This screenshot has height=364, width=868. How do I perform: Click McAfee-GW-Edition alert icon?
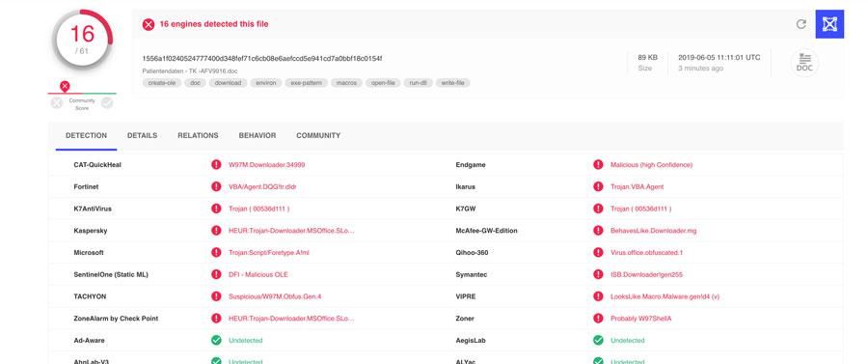click(x=598, y=231)
